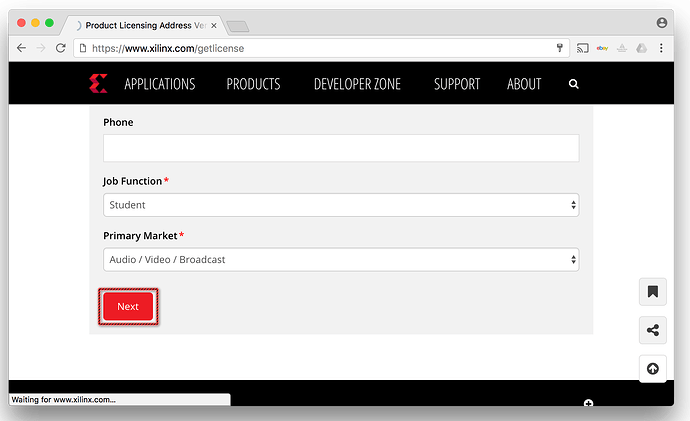This screenshot has height=421, width=690.
Task: Reload the page with the refresh button
Action: tap(60, 48)
